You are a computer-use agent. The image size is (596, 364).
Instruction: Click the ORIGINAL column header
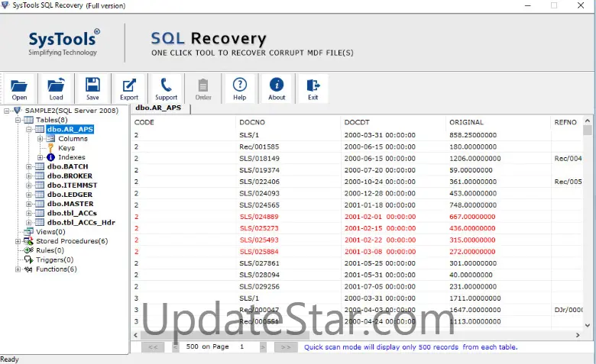pyautogui.click(x=498, y=122)
